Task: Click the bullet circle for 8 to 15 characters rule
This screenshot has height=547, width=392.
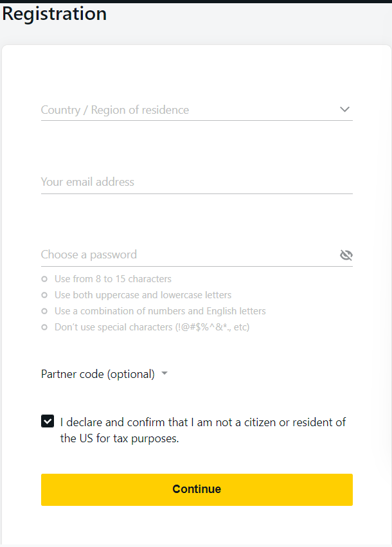Action: [x=44, y=279]
